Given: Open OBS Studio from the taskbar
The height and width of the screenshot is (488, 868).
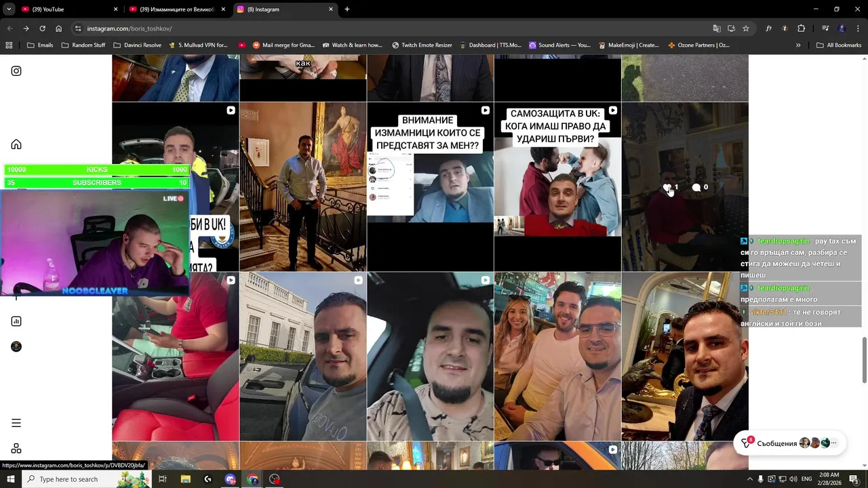Looking at the screenshot, I should point(275,479).
